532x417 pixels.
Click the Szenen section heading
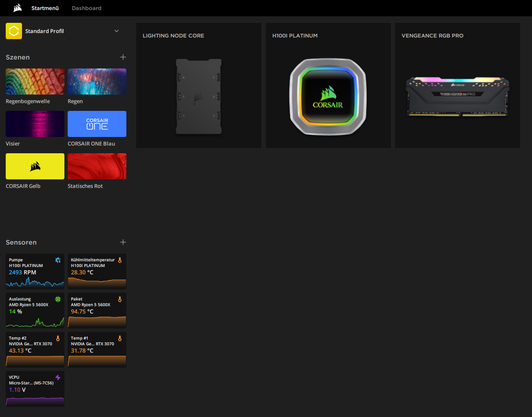(x=18, y=57)
